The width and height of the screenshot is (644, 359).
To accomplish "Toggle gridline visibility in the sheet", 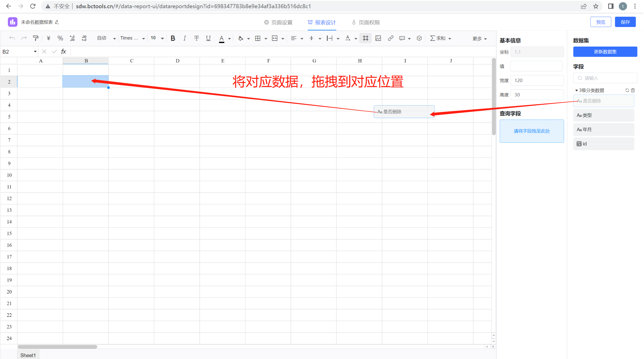I will tap(365, 38).
